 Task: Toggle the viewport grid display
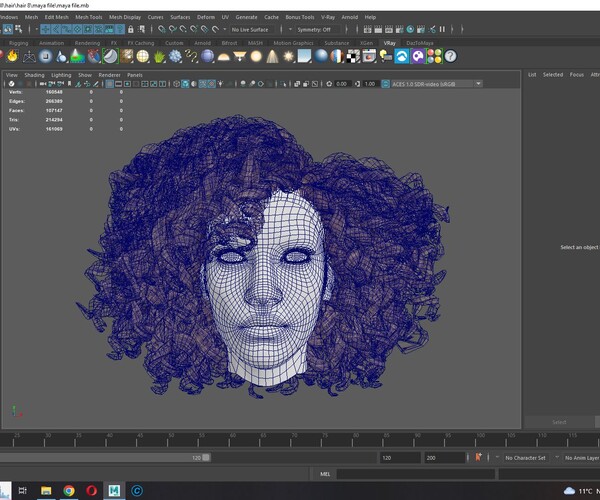(109, 84)
